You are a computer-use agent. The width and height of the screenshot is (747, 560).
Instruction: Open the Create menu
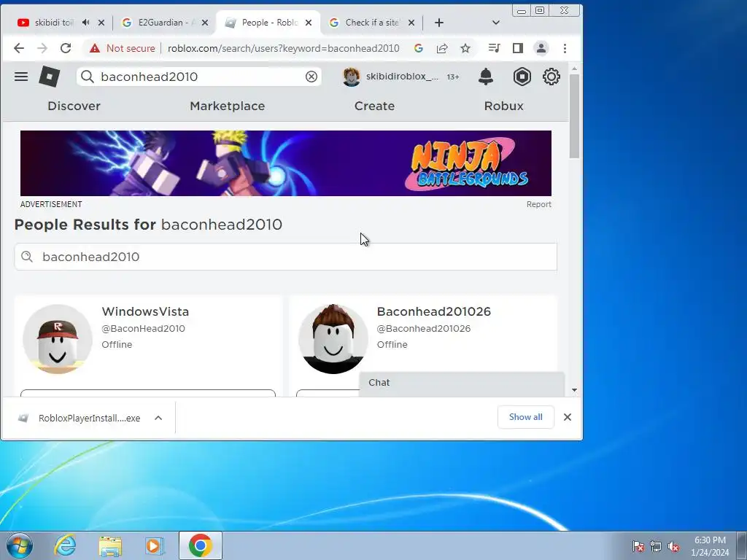pyautogui.click(x=374, y=106)
